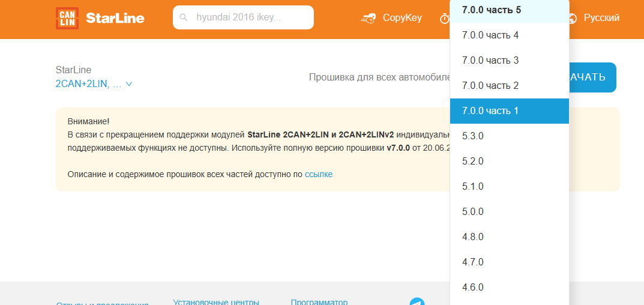Click the globe language icon
The width and height of the screenshot is (644, 305).
[x=573, y=18]
